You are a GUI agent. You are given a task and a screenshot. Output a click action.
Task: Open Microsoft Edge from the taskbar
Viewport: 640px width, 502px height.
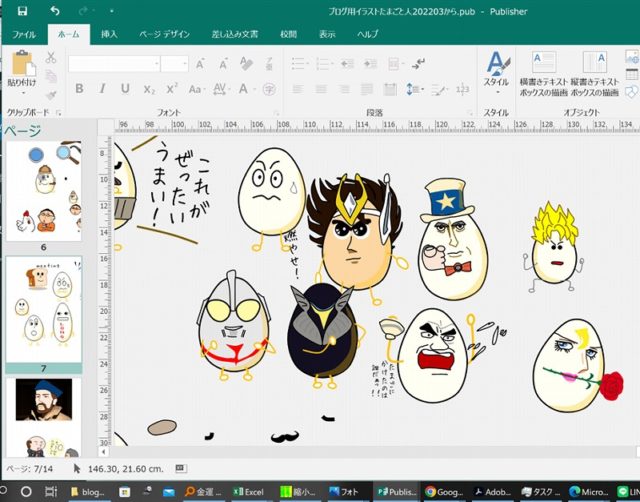click(589, 492)
